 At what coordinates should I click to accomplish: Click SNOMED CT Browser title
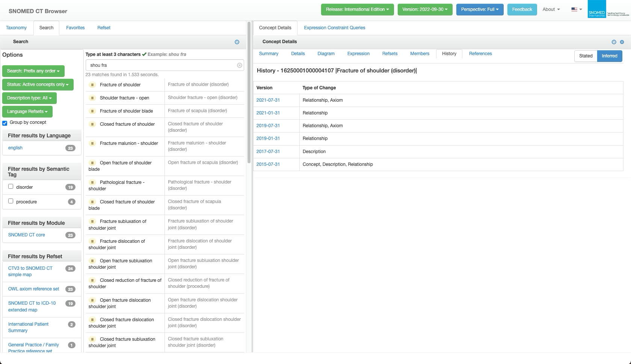(38, 11)
